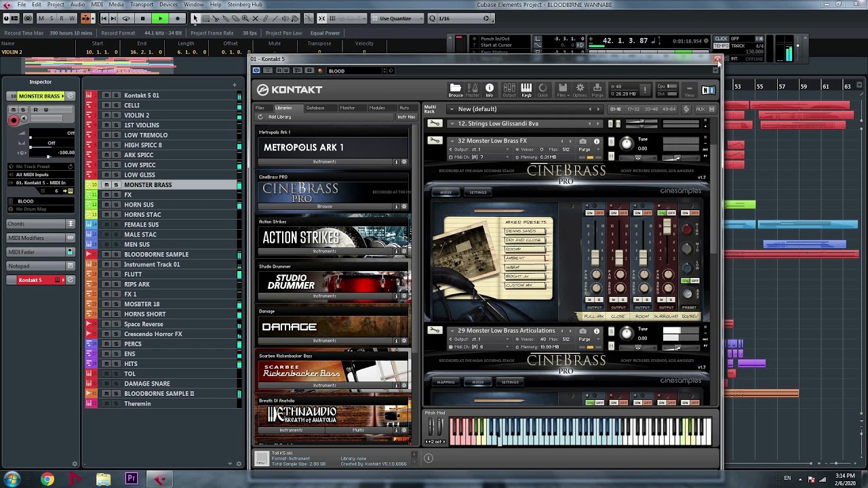Switch to Kontakt Files browser tab
The width and height of the screenshot is (868, 488).
coord(260,108)
